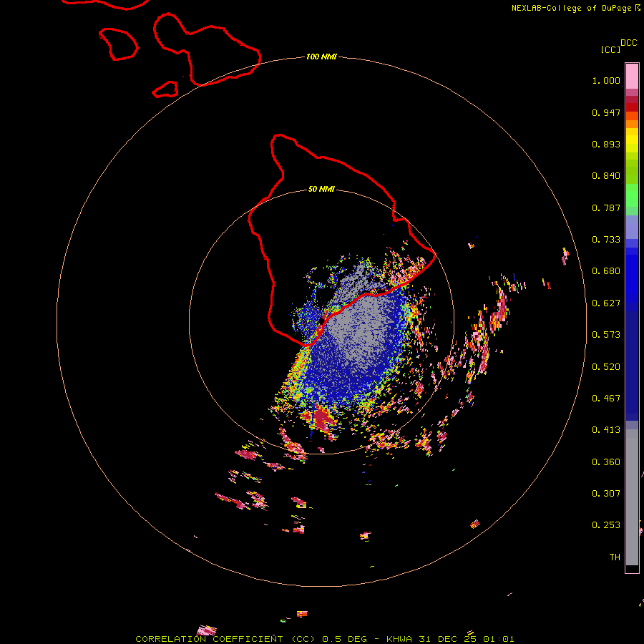Click the [CC] label above color scale
Viewport: 644px width, 644px height.
(611, 49)
